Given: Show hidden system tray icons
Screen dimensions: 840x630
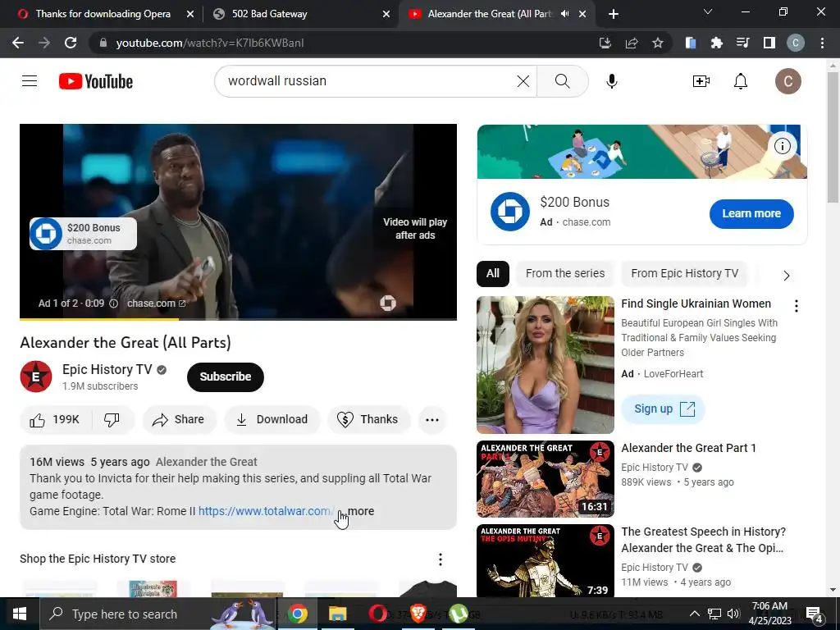Looking at the screenshot, I should coord(694,614).
